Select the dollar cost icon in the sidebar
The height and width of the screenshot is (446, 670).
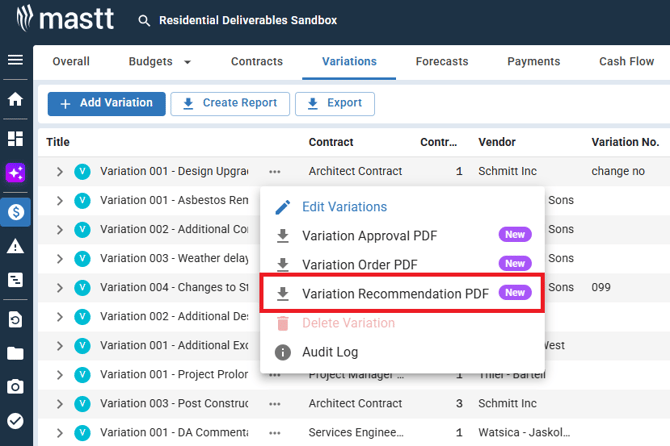pyautogui.click(x=15, y=212)
